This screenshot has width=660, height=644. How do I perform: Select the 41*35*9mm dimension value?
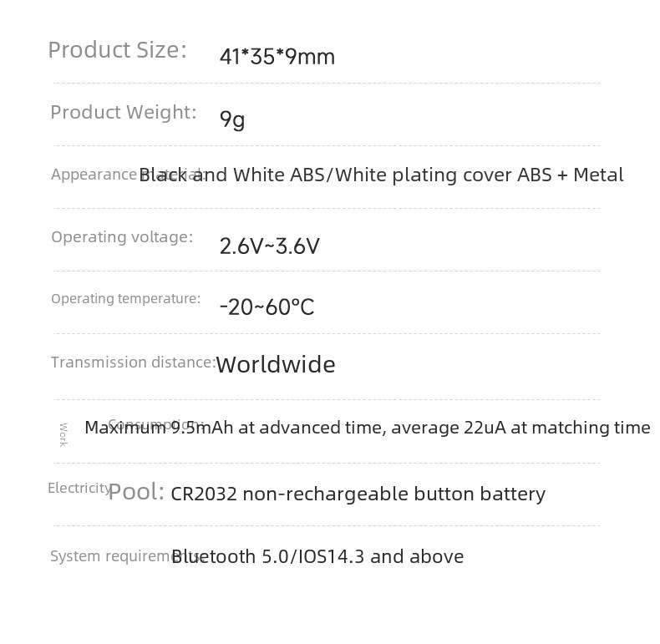tap(277, 57)
